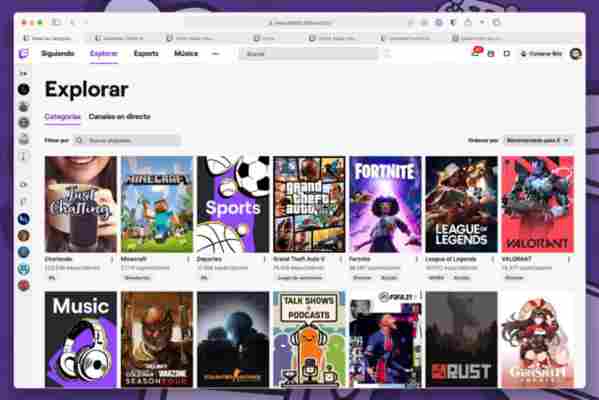
Task: Select the Categorías tab
Action: (x=63, y=117)
